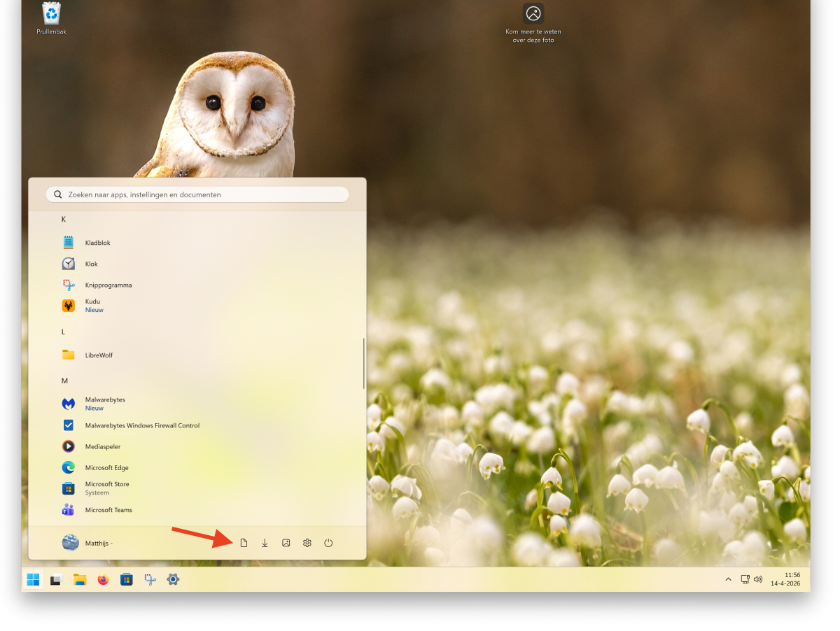Click the Start menu app list scrollbar

click(x=364, y=364)
